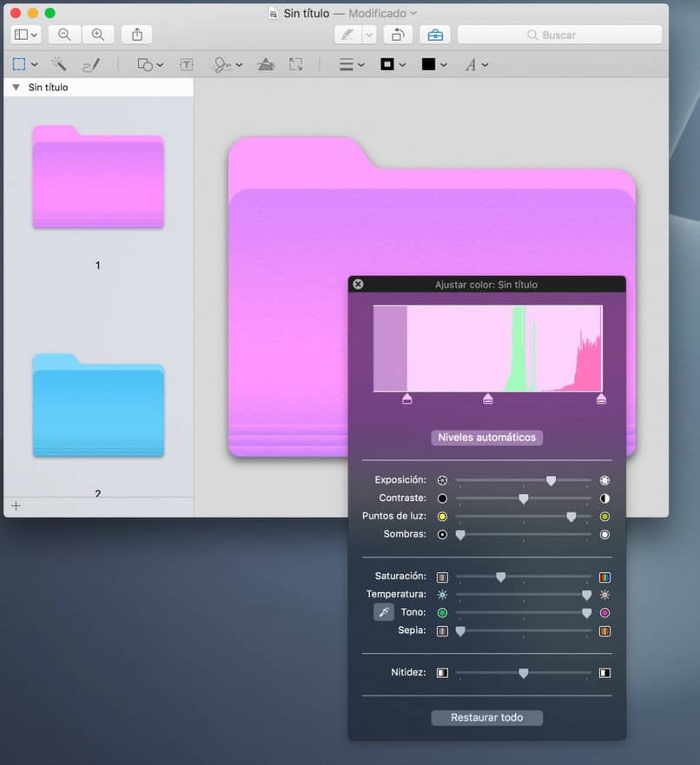
Task: Click the Adjust Color prism icon
Action: (x=266, y=64)
